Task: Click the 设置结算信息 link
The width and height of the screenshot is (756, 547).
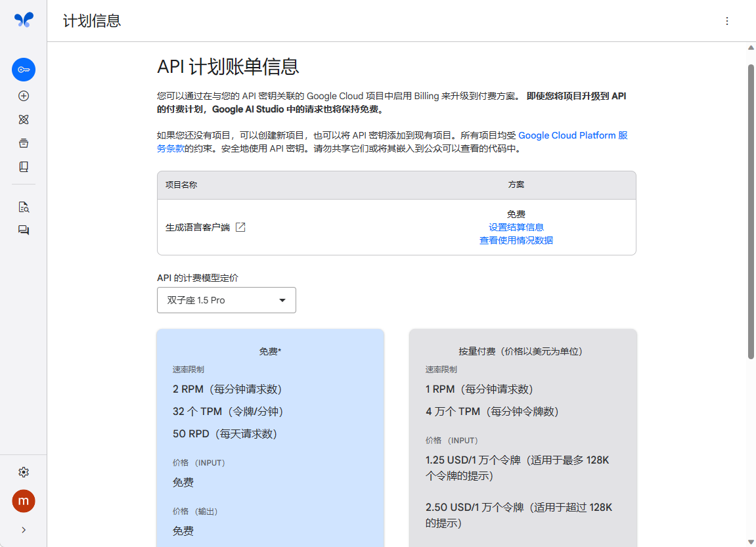Action: click(516, 227)
